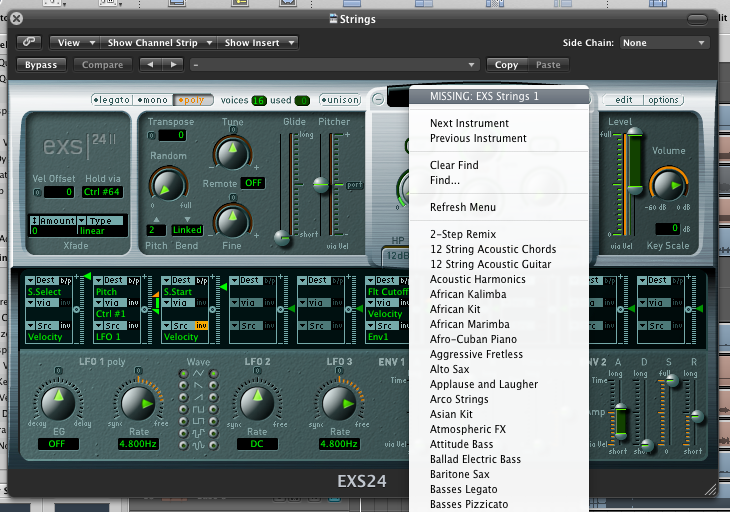Toggle LFO 1 EG OFF field
The width and height of the screenshot is (730, 512).
pyautogui.click(x=57, y=444)
